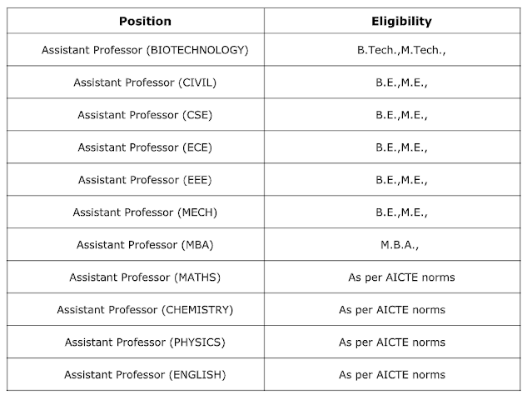This screenshot has height=400, width=532.
Task: Select Assistant Professor (CSE) cell
Action: pos(136,115)
